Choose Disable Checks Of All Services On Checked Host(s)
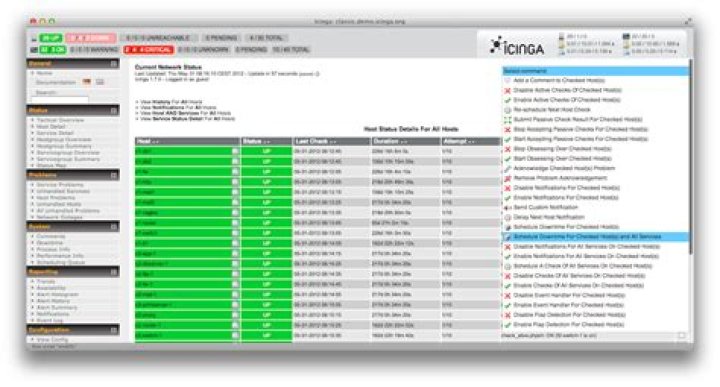720x387 pixels. coord(579,276)
